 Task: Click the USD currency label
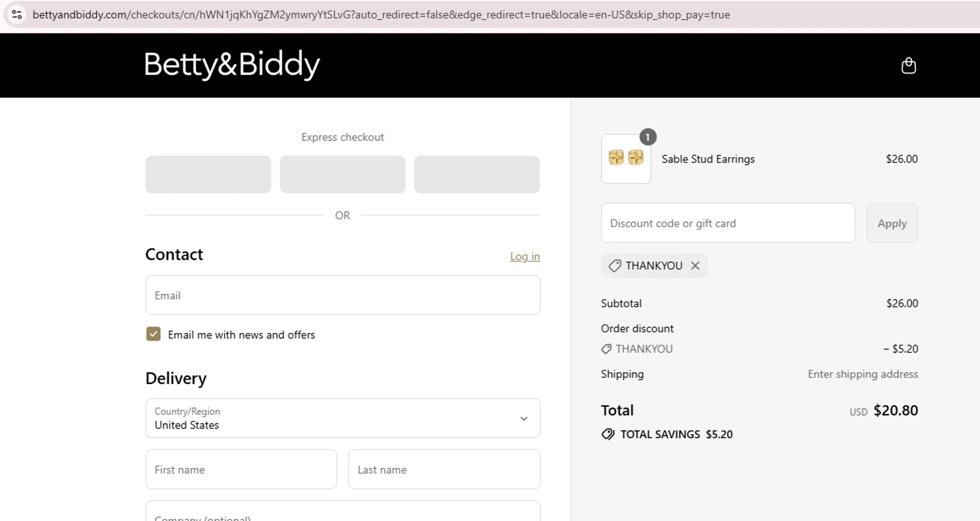point(858,412)
